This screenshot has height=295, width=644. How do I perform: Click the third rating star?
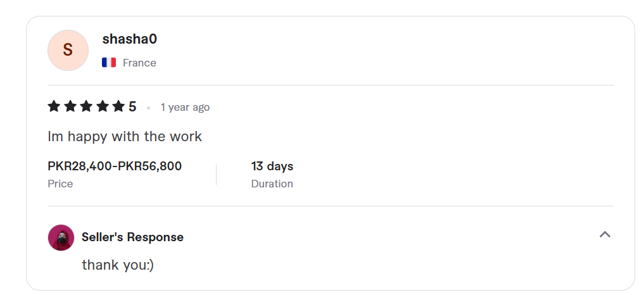86,106
